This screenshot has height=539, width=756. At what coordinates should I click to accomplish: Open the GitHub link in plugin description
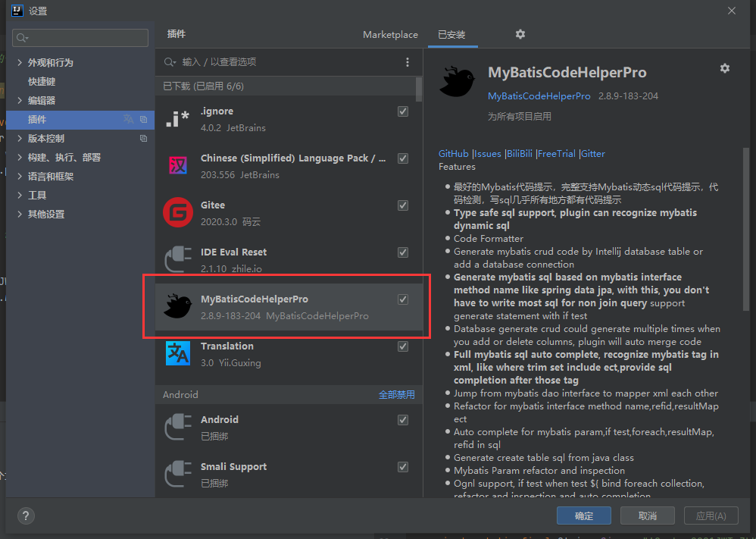pos(453,154)
